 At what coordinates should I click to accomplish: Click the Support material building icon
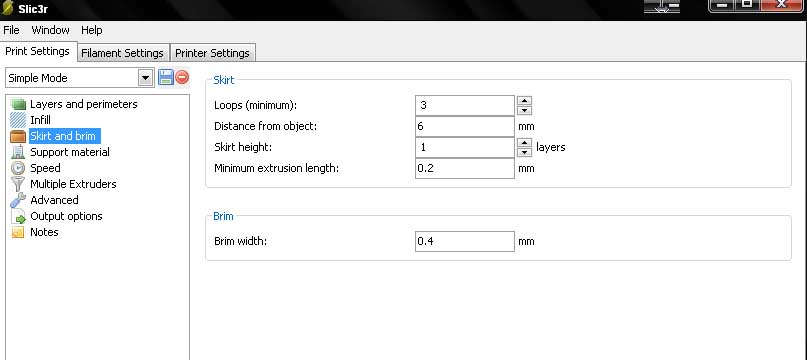(x=18, y=152)
